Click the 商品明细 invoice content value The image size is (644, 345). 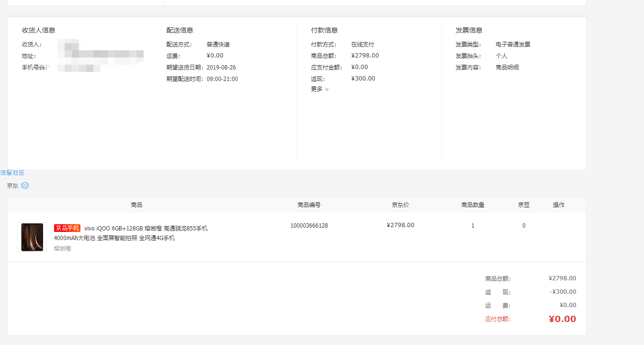(x=507, y=68)
